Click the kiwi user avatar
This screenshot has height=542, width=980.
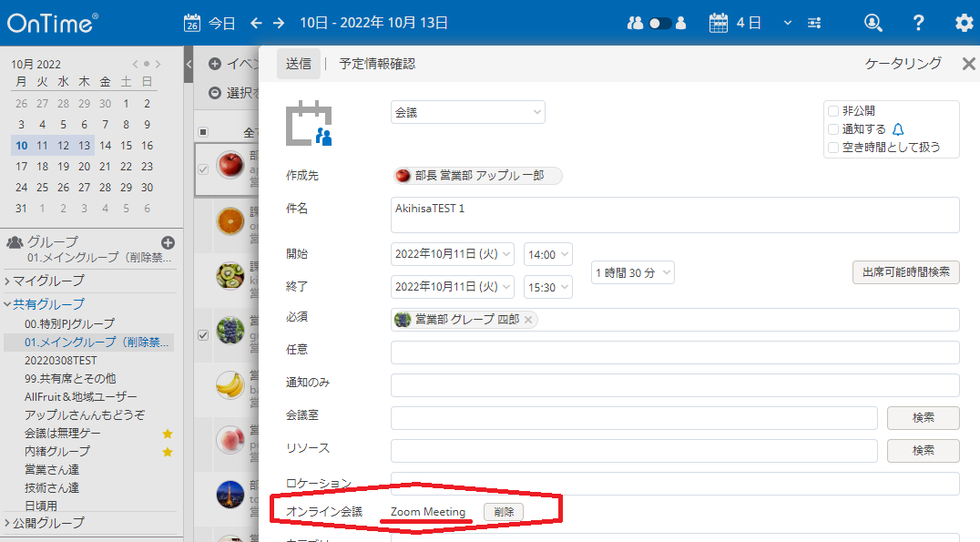tap(230, 276)
